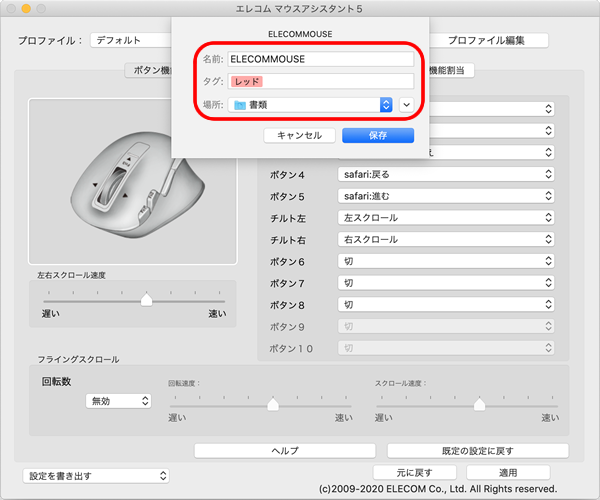Open the ボタン7 dropdown
Viewport: 600px width, 500px height.
click(x=446, y=283)
